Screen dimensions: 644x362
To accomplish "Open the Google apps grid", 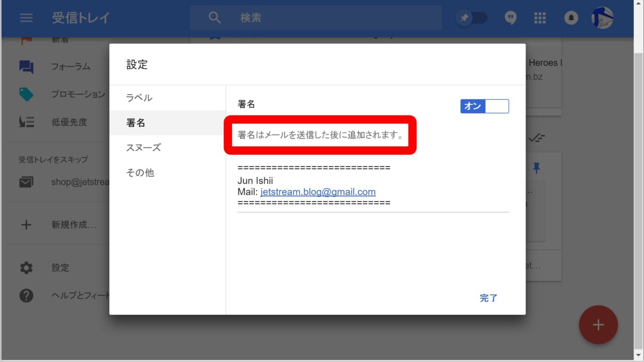I will (540, 18).
